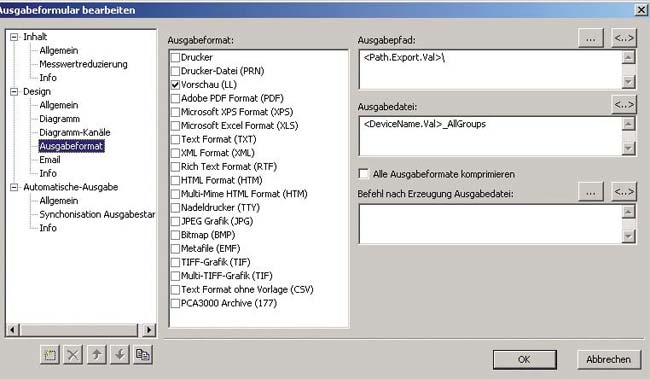Enable Adobe PDF Format (PDF)

pos(175,98)
